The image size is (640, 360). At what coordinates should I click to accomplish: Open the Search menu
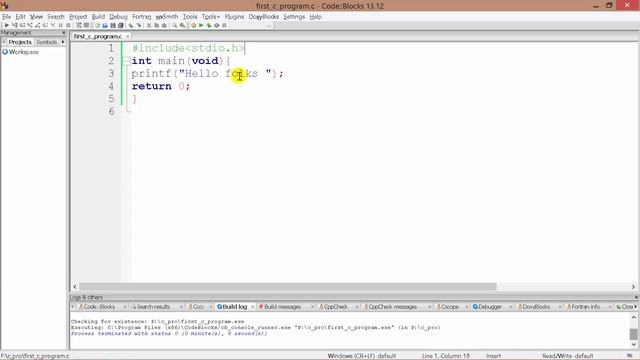click(x=56, y=17)
